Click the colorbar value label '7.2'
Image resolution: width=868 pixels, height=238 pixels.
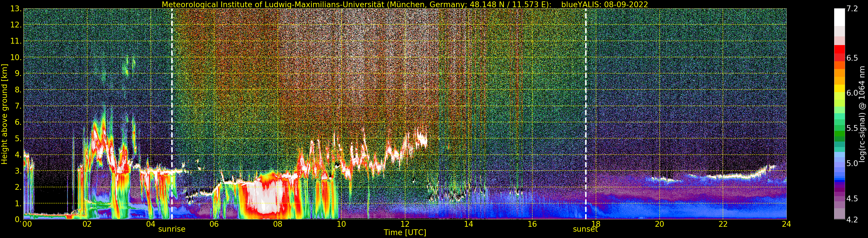(x=852, y=9)
